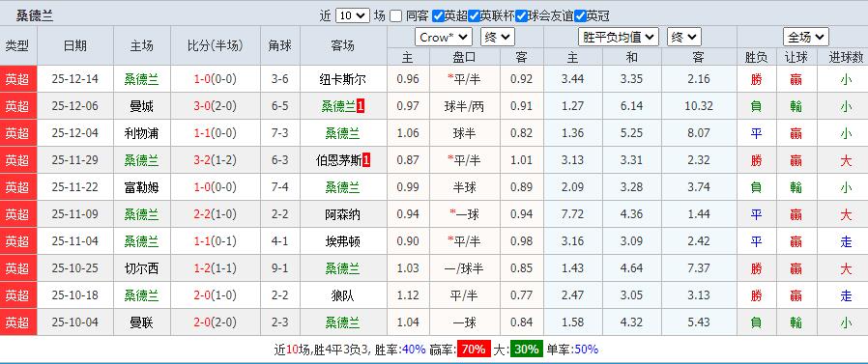Open the 富勒姆 home team link

[x=142, y=187]
